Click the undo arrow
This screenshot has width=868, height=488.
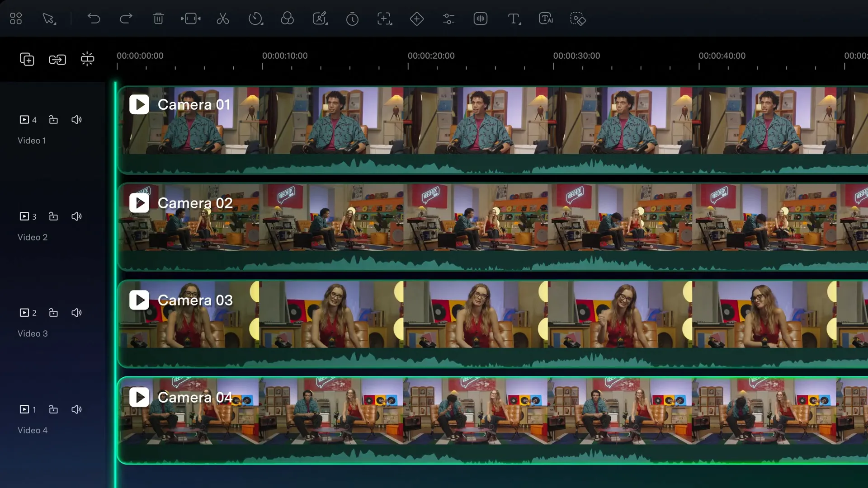tap(94, 19)
